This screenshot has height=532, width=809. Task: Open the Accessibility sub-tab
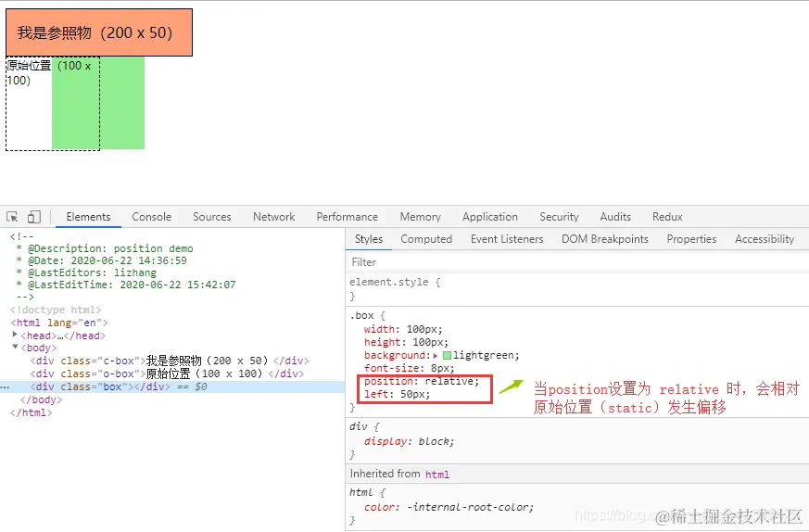click(x=765, y=239)
